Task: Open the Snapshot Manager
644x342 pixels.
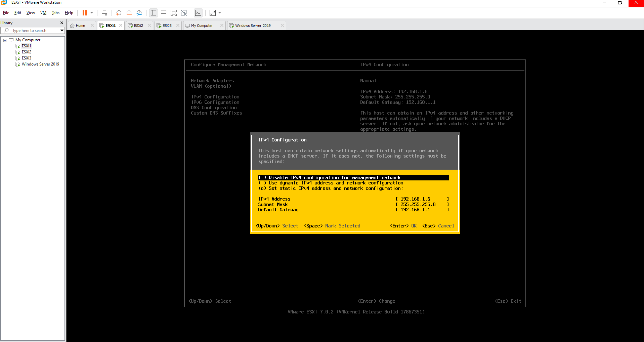Action: (x=139, y=13)
